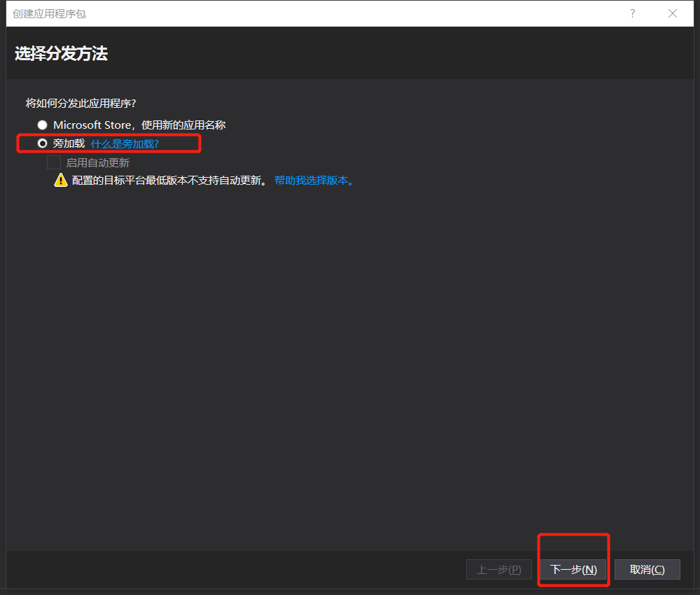This screenshot has width=700, height=595.
Task: Click the filled radio indicator next to 旁加载
Action: (x=43, y=143)
